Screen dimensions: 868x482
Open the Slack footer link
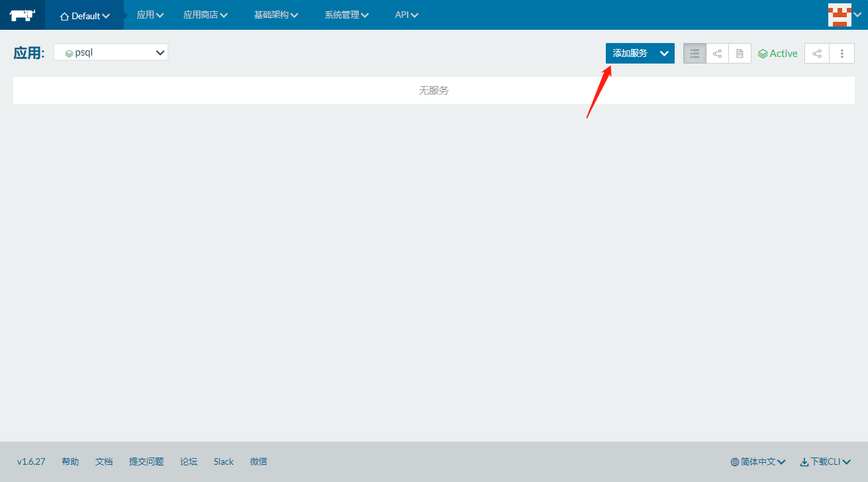[x=224, y=461]
